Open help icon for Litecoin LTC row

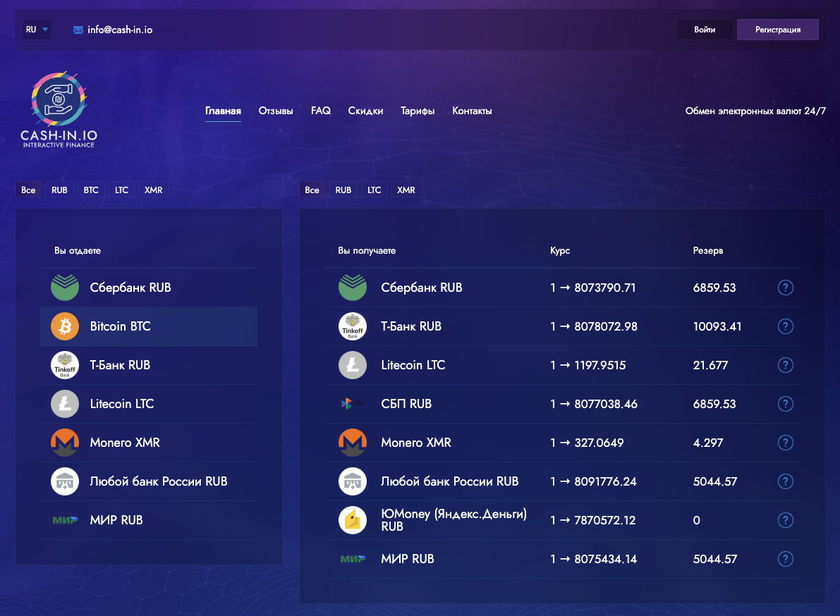pos(785,365)
